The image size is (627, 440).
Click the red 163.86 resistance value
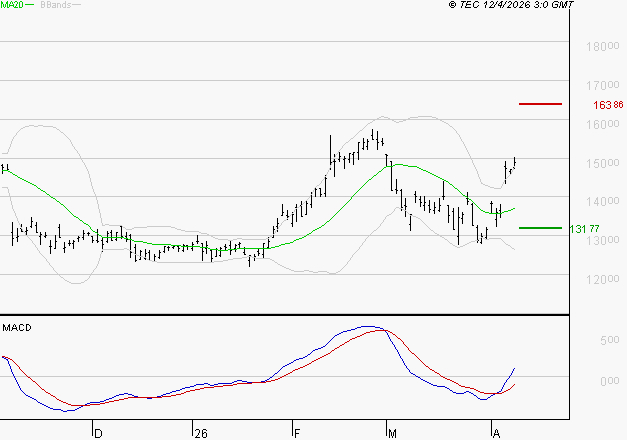point(608,105)
